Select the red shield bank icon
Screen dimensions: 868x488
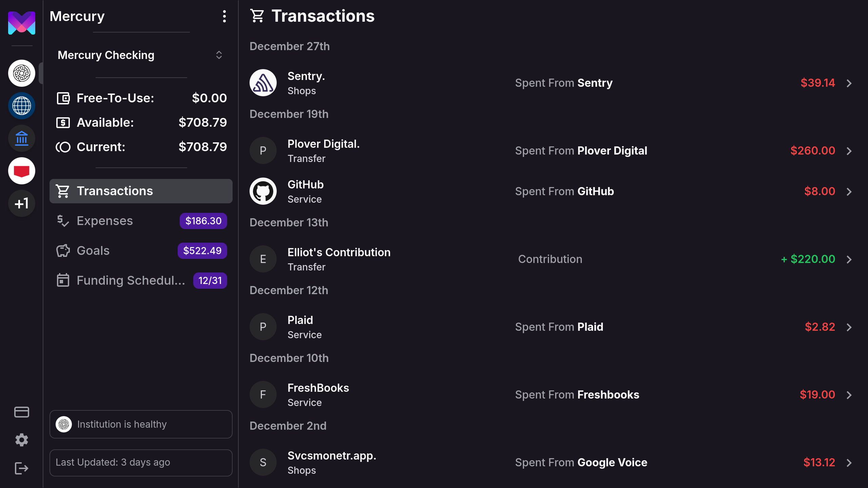tap(21, 171)
